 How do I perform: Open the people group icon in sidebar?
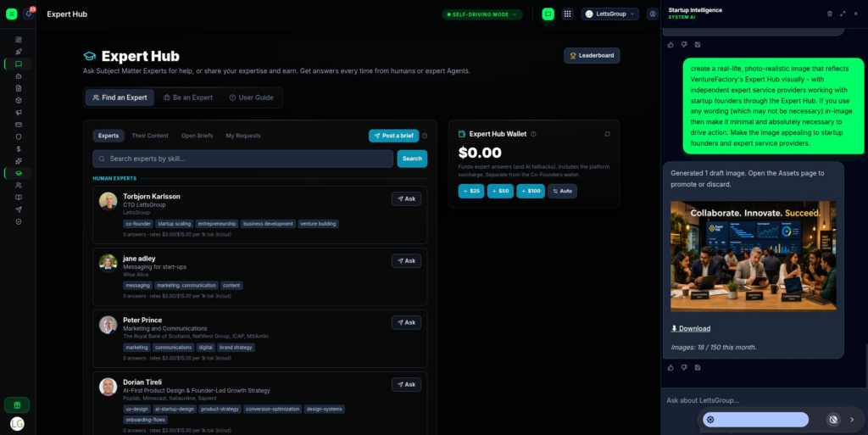[x=19, y=186]
